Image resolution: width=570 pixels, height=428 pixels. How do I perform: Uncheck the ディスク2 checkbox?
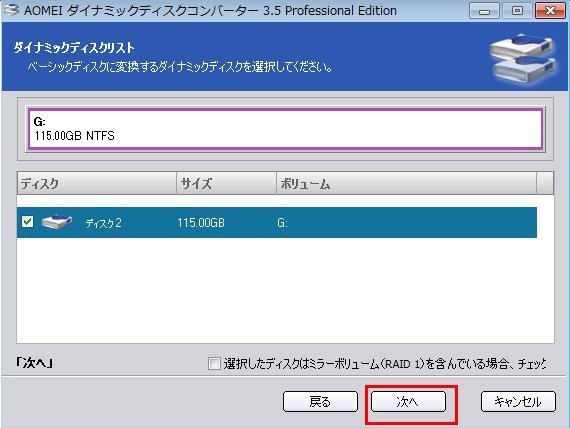click(28, 221)
